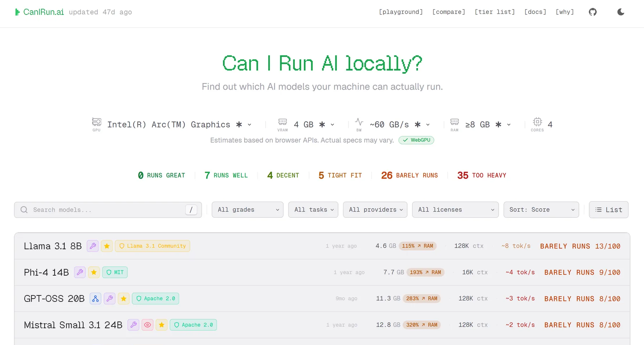Viewport: 644px width, 345px height.
Task: Open the All licenses dropdown
Action: click(455, 210)
